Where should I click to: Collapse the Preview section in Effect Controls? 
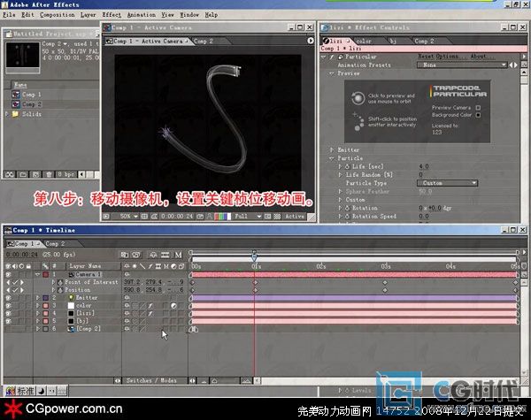332,73
